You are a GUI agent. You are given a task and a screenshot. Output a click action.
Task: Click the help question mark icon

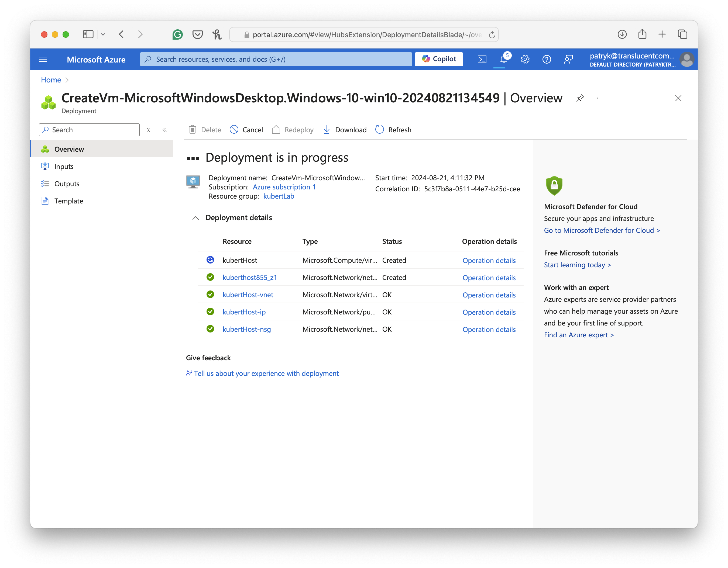[547, 59]
